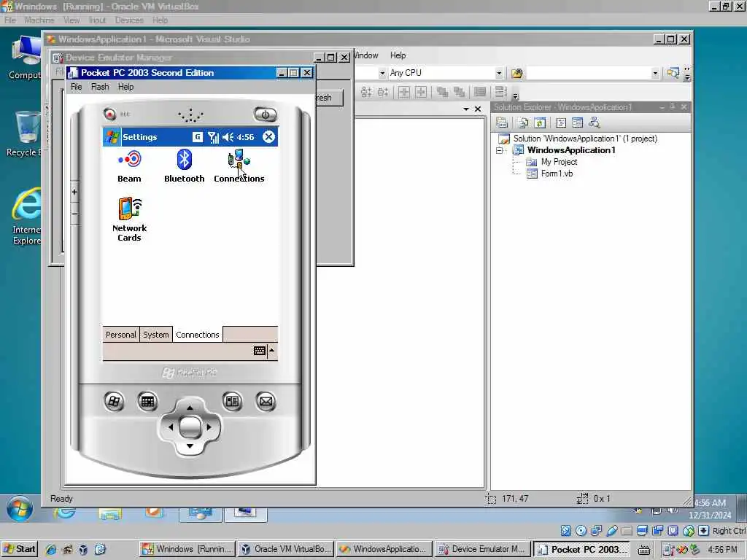
Task: Switch to Oracle VM VirtualBox taskbar button
Action: 286,549
